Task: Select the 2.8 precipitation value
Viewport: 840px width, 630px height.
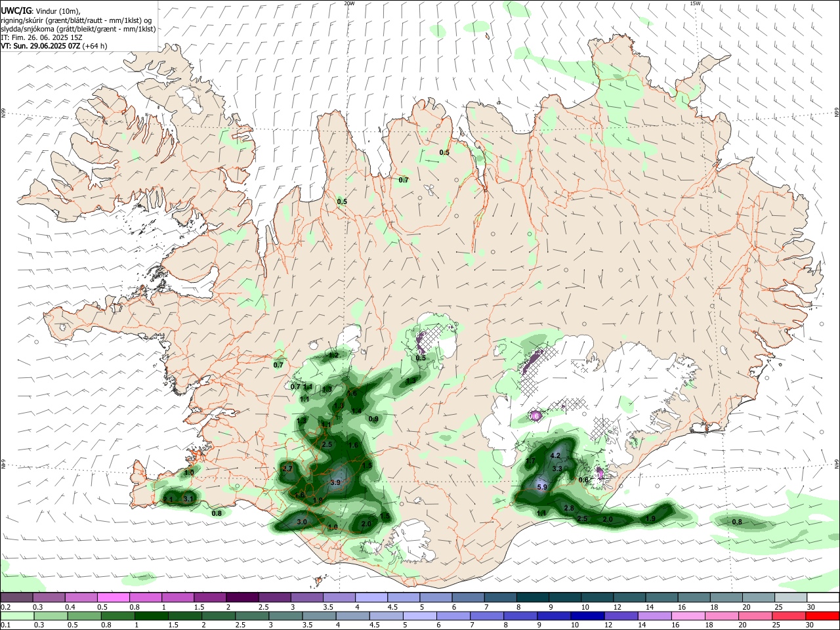Action: click(569, 509)
